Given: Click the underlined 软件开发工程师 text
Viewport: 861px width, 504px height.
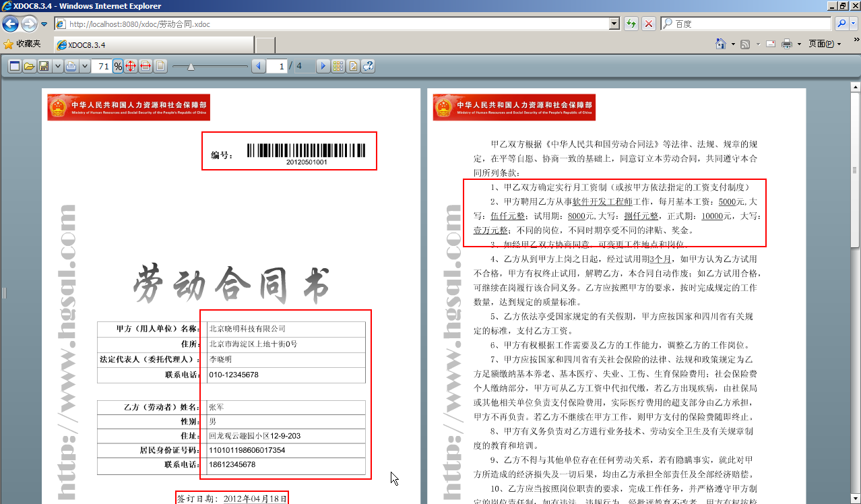Looking at the screenshot, I should (x=603, y=201).
